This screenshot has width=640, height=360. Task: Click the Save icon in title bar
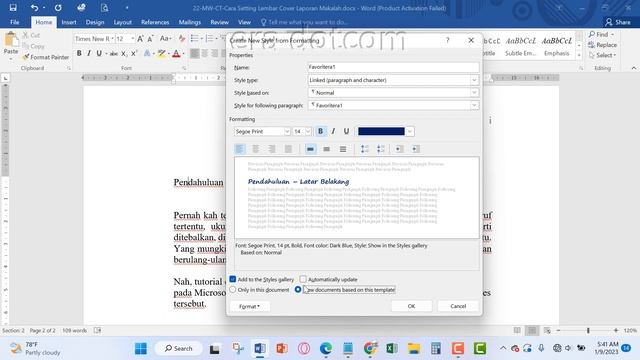(x=13, y=7)
